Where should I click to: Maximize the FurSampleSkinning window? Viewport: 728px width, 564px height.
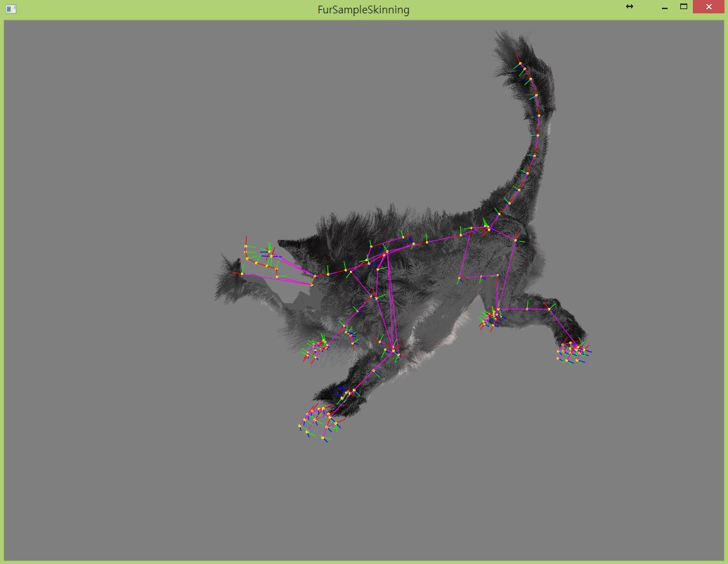click(x=684, y=6)
